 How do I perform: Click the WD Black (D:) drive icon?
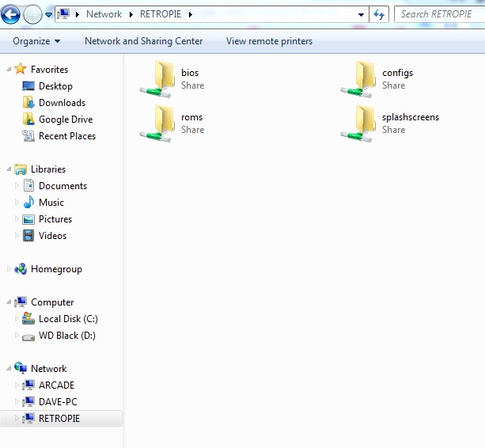pyautogui.click(x=28, y=337)
